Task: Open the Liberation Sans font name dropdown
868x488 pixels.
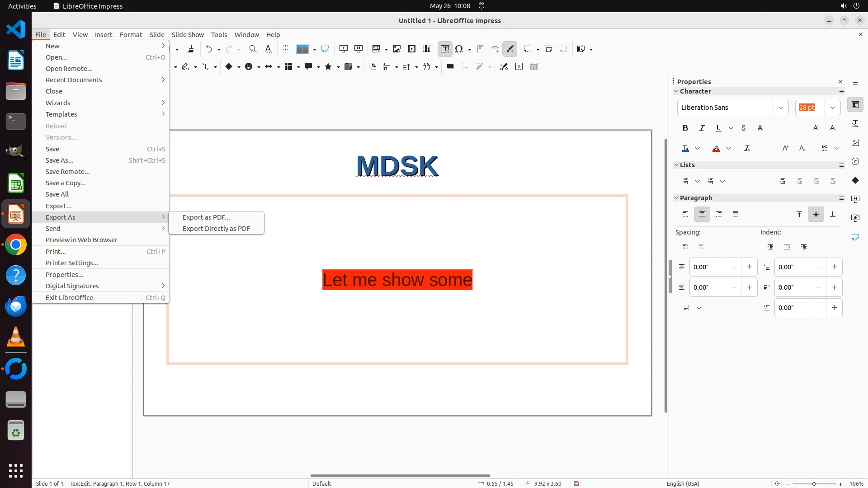Action: click(780, 108)
